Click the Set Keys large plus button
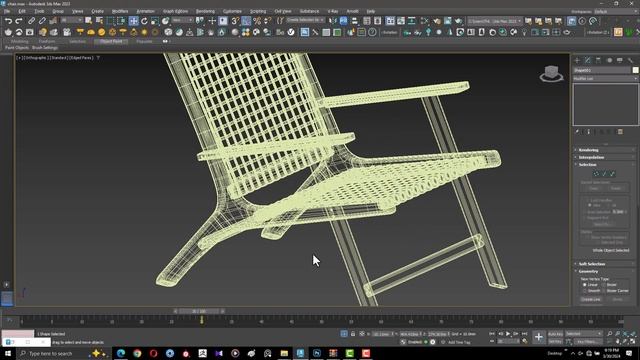640x360 pixels. pyautogui.click(x=539, y=337)
